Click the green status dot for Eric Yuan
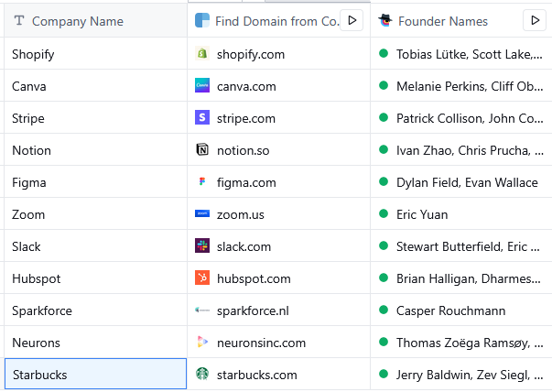 click(x=384, y=213)
